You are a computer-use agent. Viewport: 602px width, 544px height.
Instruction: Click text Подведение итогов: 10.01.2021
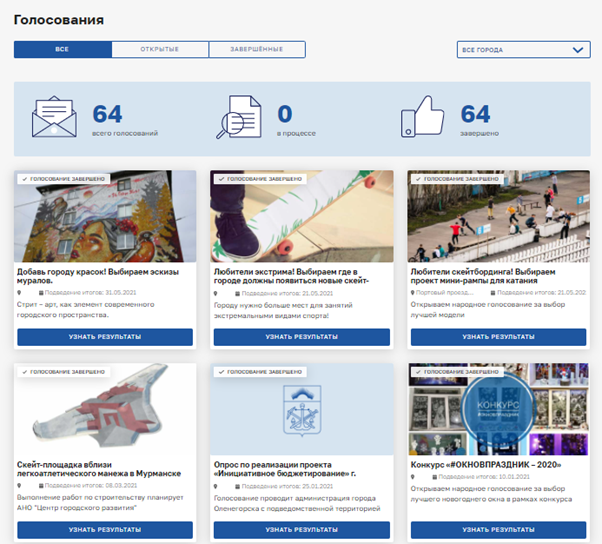pyautogui.click(x=484, y=476)
